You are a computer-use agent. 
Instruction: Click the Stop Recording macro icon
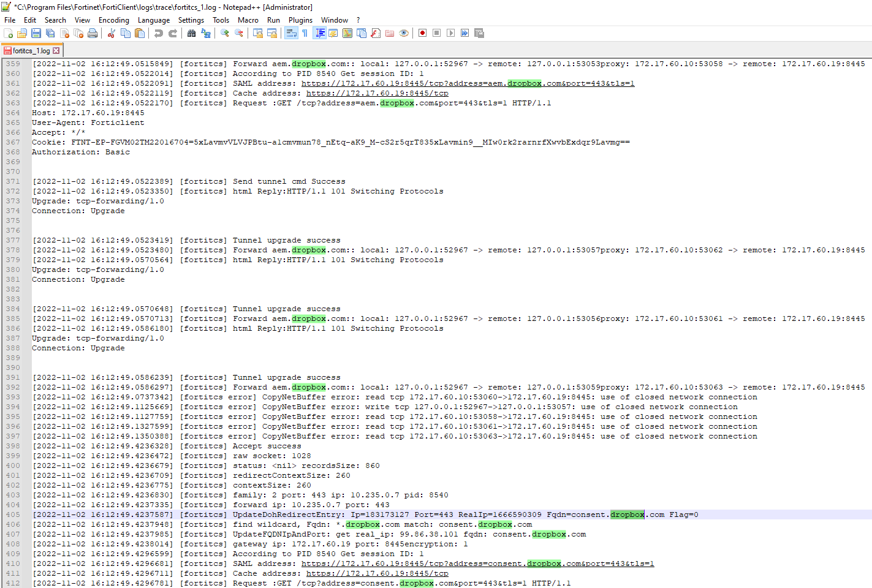pyautogui.click(x=437, y=33)
